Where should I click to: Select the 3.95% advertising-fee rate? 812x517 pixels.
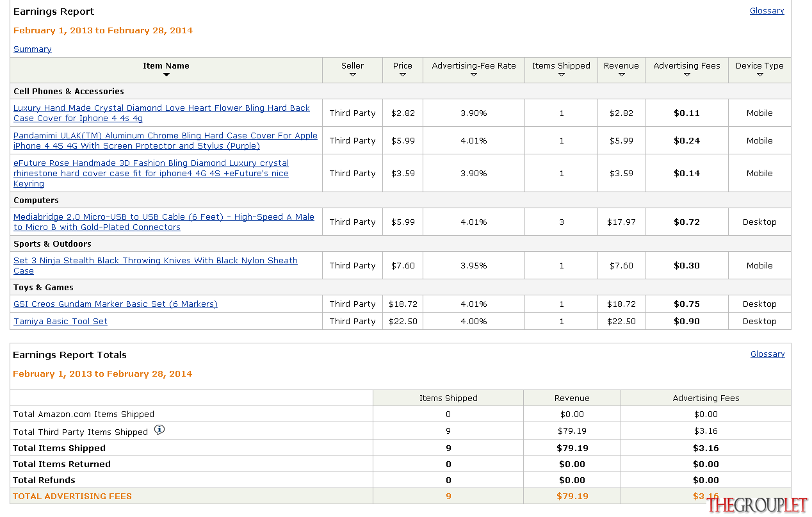pyautogui.click(x=474, y=266)
